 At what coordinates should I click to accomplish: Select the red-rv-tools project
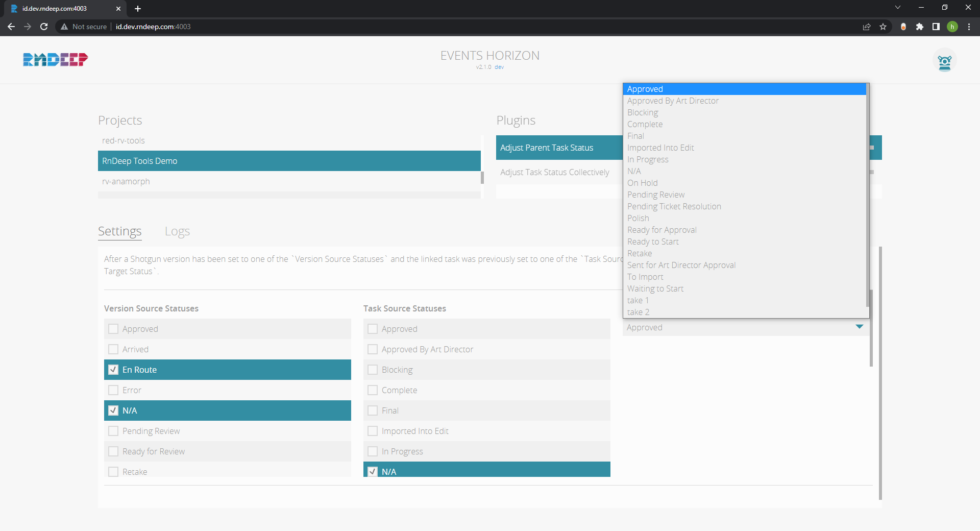tap(124, 140)
